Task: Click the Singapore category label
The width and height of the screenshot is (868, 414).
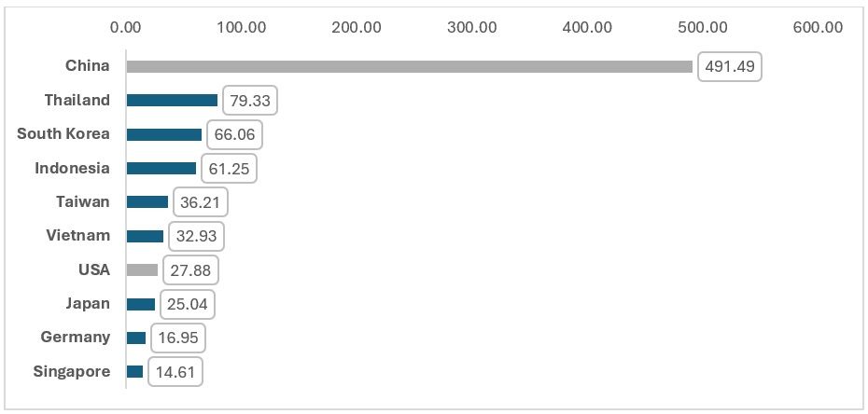Action: (x=72, y=371)
